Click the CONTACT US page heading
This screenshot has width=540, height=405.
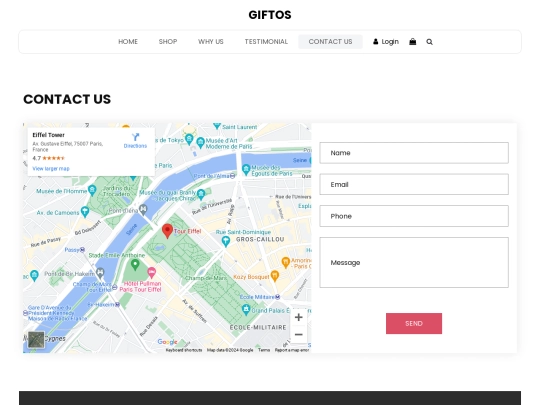tap(67, 99)
